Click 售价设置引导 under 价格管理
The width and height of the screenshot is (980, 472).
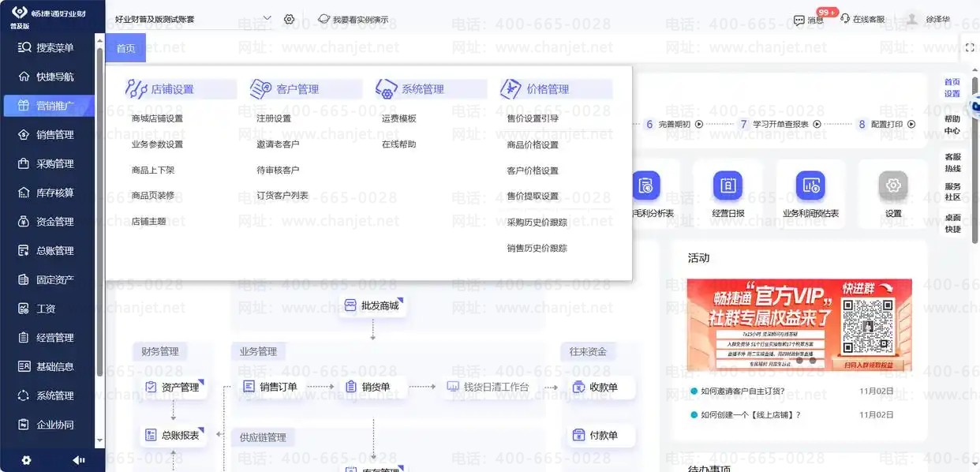pos(533,118)
